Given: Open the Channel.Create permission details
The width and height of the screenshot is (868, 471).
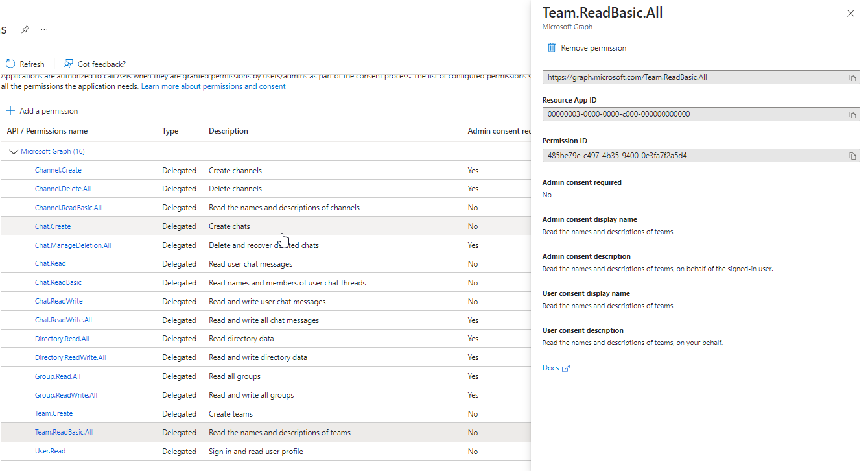Looking at the screenshot, I should [x=58, y=169].
